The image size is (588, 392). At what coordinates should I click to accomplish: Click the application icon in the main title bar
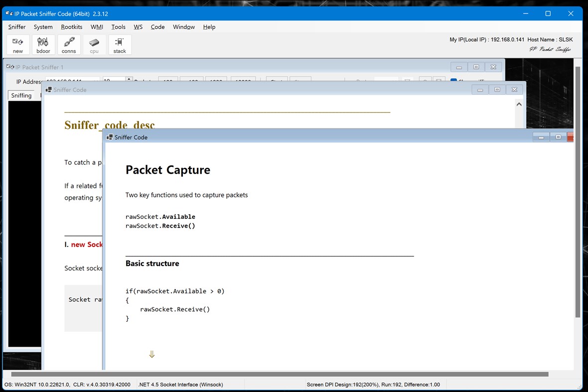click(8, 13)
